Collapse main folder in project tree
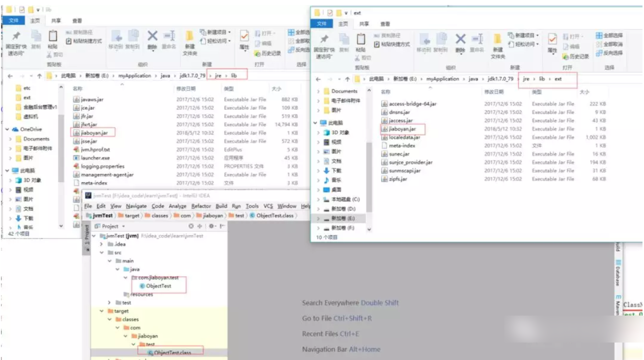 [x=110, y=261]
